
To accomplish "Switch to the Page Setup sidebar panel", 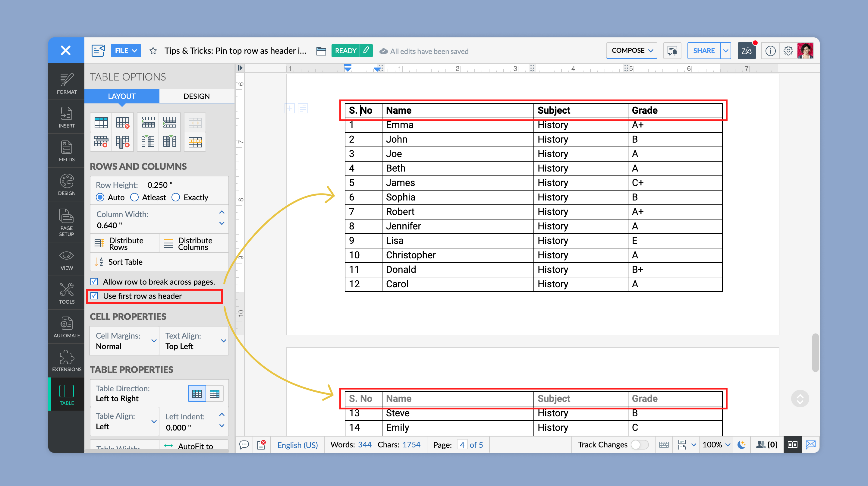I will click(x=66, y=222).
